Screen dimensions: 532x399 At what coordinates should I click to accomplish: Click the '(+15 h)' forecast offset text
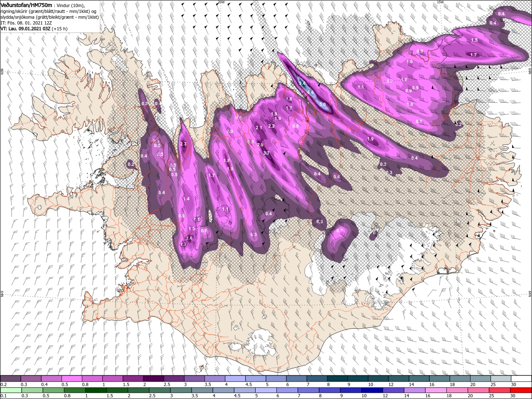[x=60, y=29]
